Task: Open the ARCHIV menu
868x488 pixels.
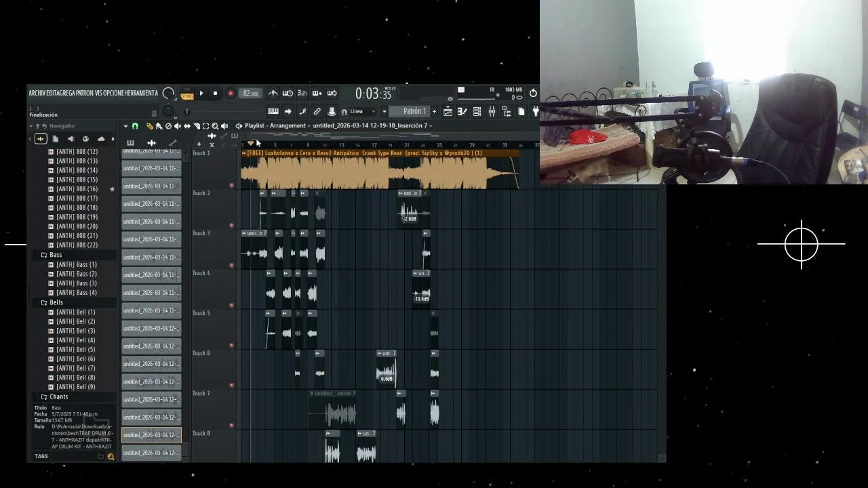Action: click(x=37, y=93)
